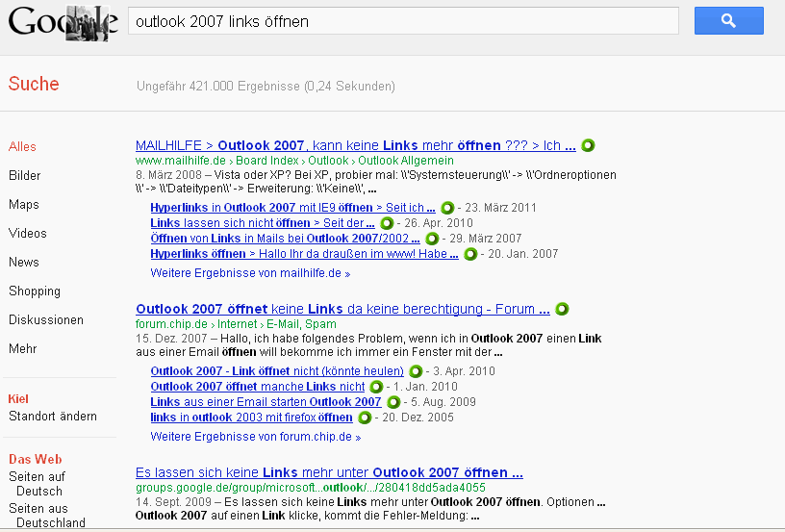Click the blue search magnifier button
The width and height of the screenshot is (785, 532).
pos(728,20)
